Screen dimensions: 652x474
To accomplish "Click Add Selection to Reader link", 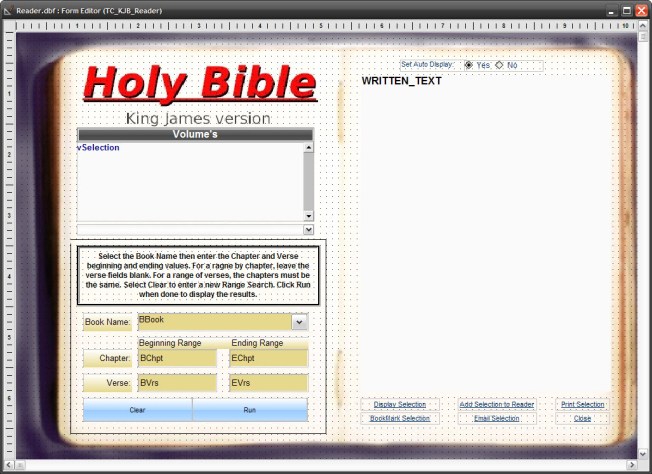I will pyautogui.click(x=496, y=405).
